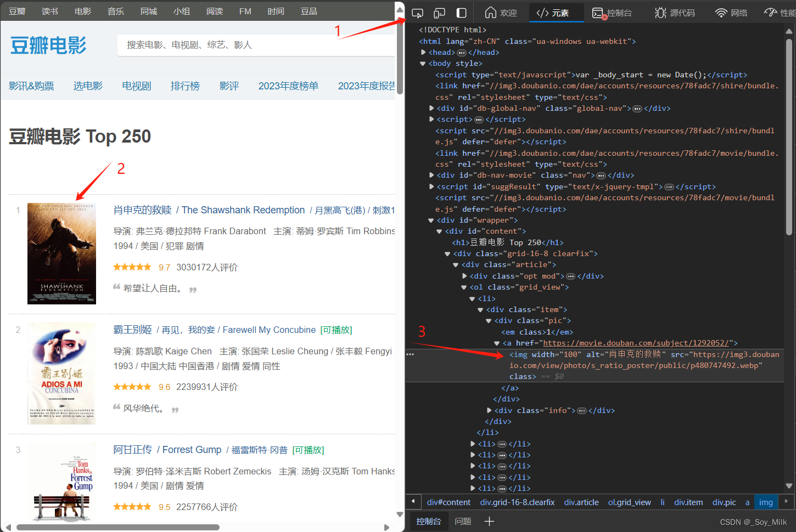Image resolution: width=796 pixels, height=532 pixels.
Task: Go to 选电影 section
Action: coord(88,86)
